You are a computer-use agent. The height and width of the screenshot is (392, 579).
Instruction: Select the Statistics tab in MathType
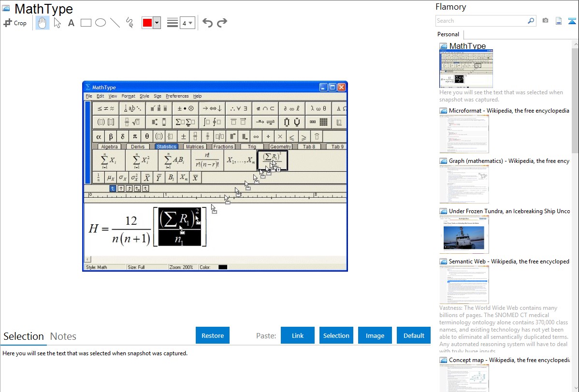(x=166, y=146)
